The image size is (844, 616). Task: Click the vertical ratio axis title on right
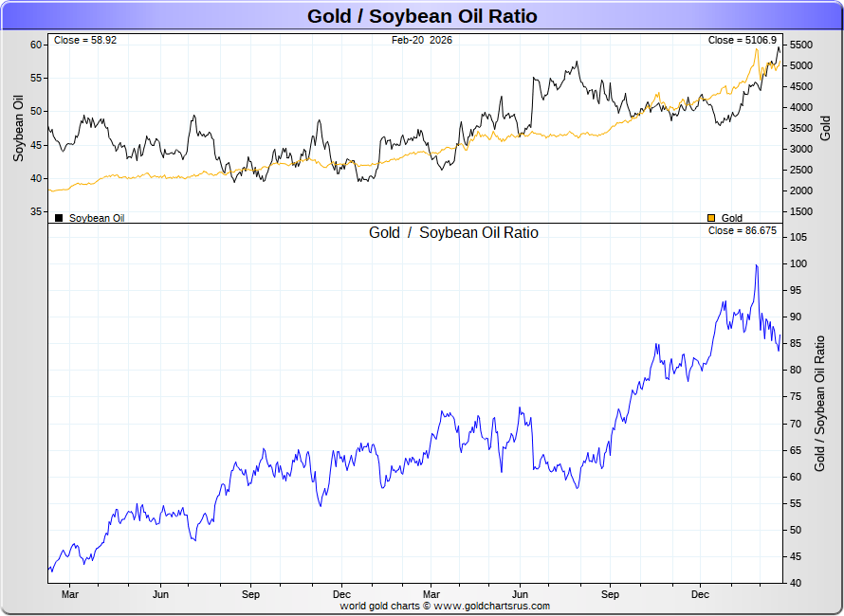[x=820, y=404]
